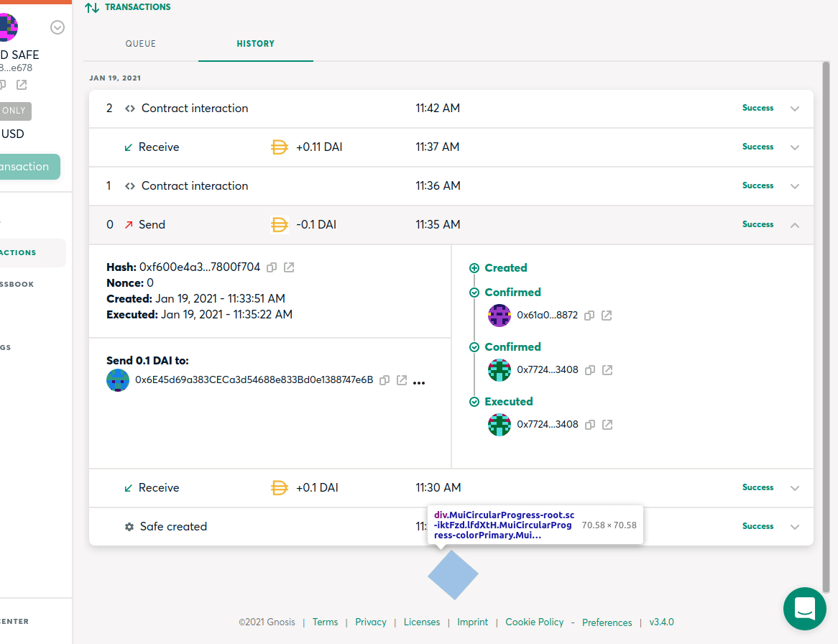Image resolution: width=838 pixels, height=644 pixels.
Task: Copy Executed address 0x7724...3408
Action: point(589,424)
